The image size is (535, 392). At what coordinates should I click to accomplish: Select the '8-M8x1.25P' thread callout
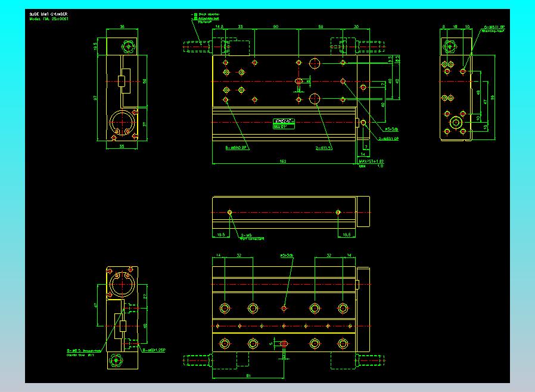click(x=154, y=350)
